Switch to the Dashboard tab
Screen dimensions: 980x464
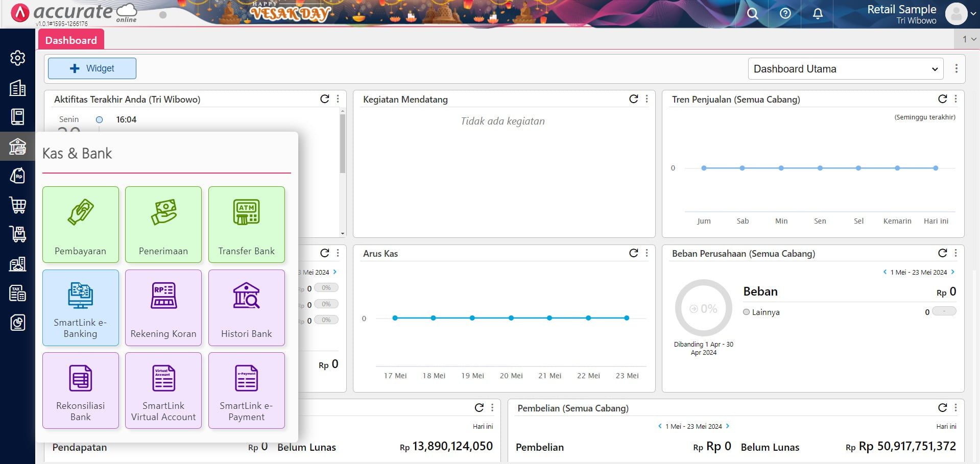point(71,40)
